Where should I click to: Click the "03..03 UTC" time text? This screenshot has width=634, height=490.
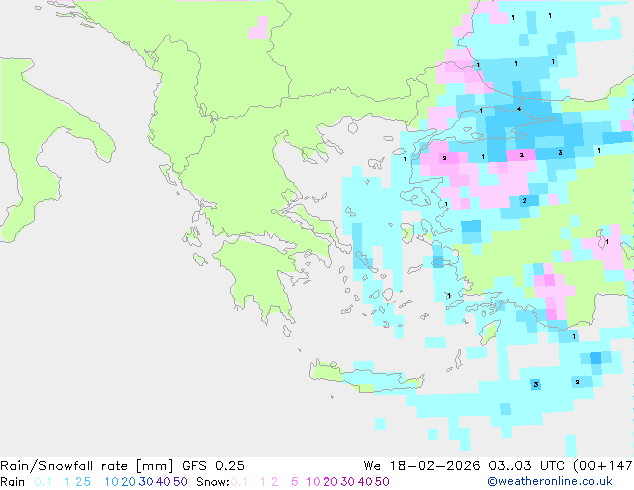point(527,466)
